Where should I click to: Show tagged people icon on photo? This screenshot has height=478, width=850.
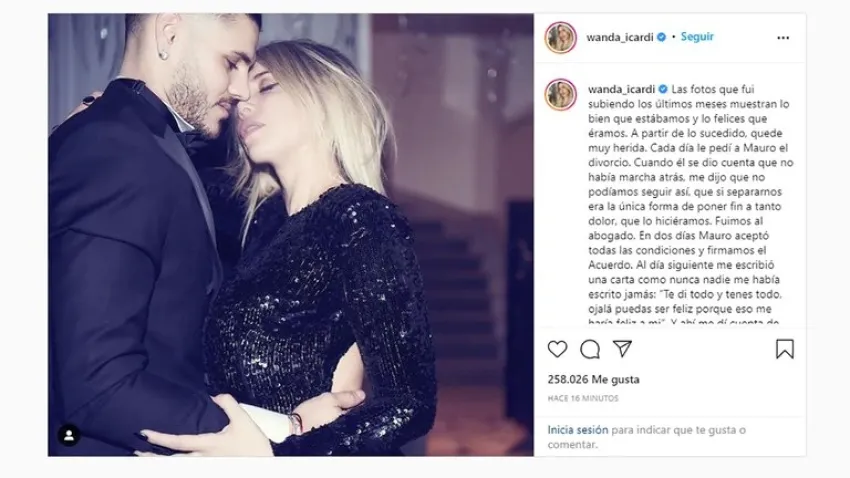[x=69, y=435]
